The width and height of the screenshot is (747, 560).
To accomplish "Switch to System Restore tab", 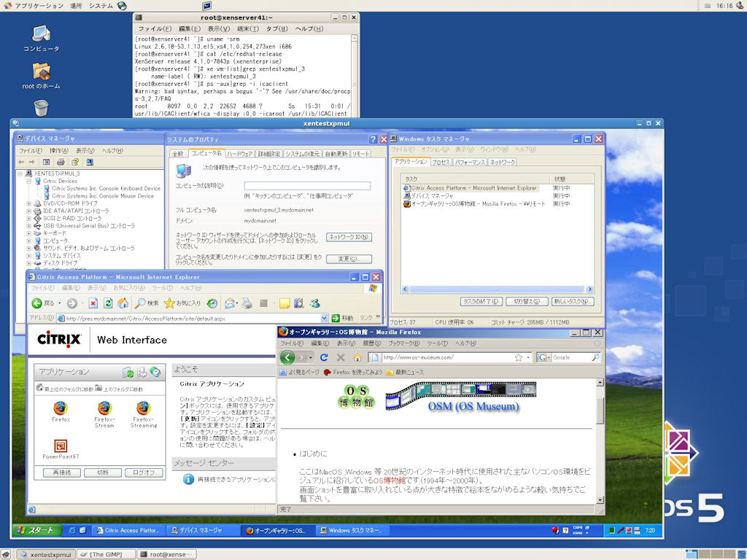I will point(302,154).
